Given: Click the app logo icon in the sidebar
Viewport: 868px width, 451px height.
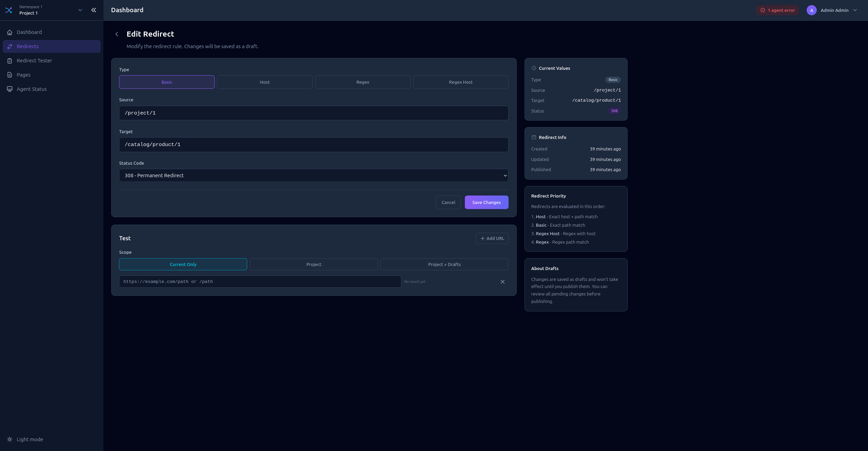Looking at the screenshot, I should (x=9, y=10).
